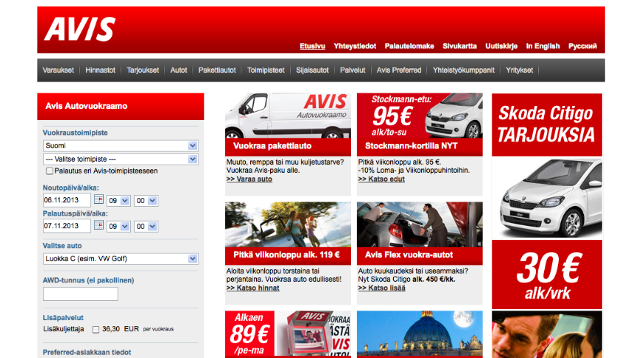Open return date calendar icon
Screen dimensions: 644x358
pos(98,225)
